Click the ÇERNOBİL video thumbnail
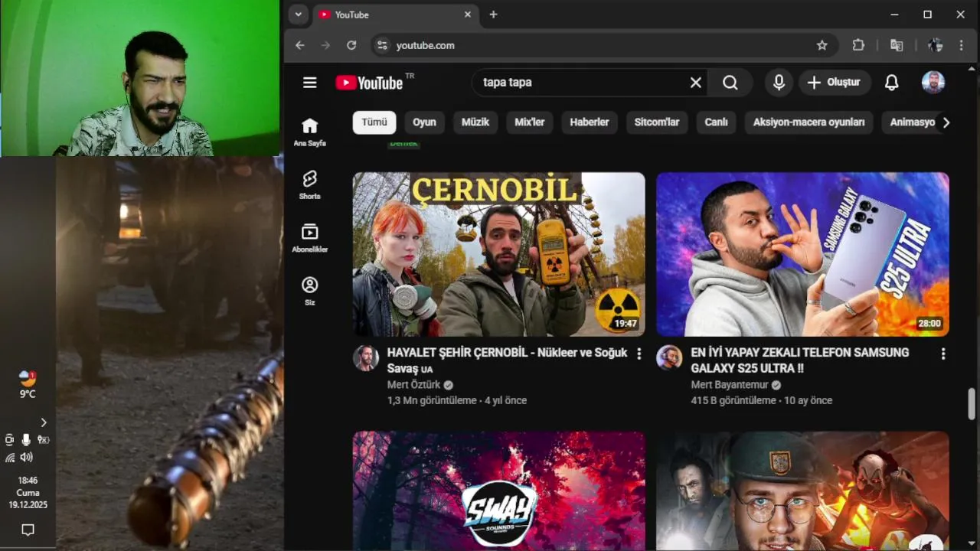Screen dimensions: 980x551 (x=498, y=254)
